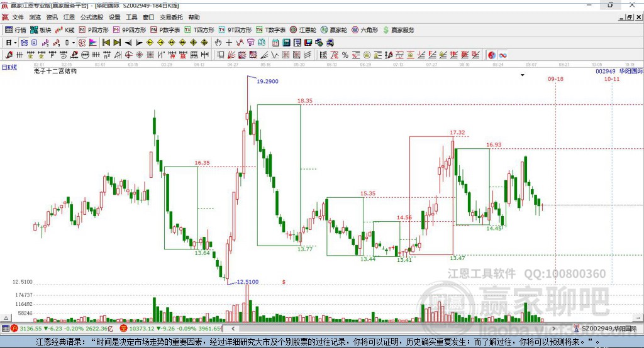The height and width of the screenshot is (348, 644).
Task: Select the red fan lines tool
Action: (231, 55)
